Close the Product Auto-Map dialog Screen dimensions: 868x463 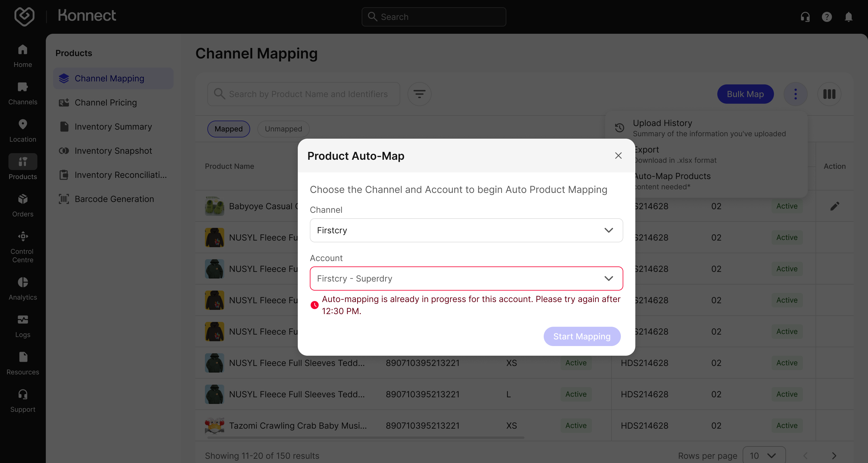618,155
